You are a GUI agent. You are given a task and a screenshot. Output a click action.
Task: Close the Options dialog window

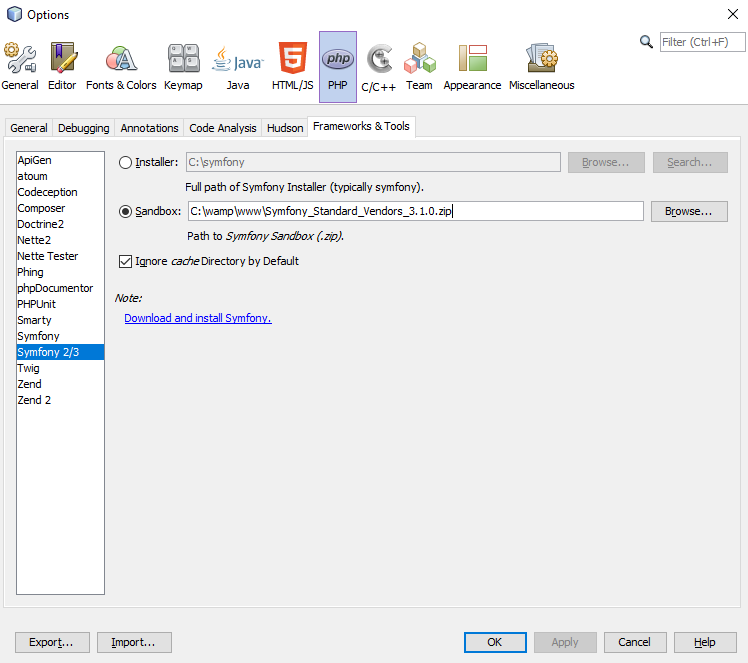click(x=733, y=14)
